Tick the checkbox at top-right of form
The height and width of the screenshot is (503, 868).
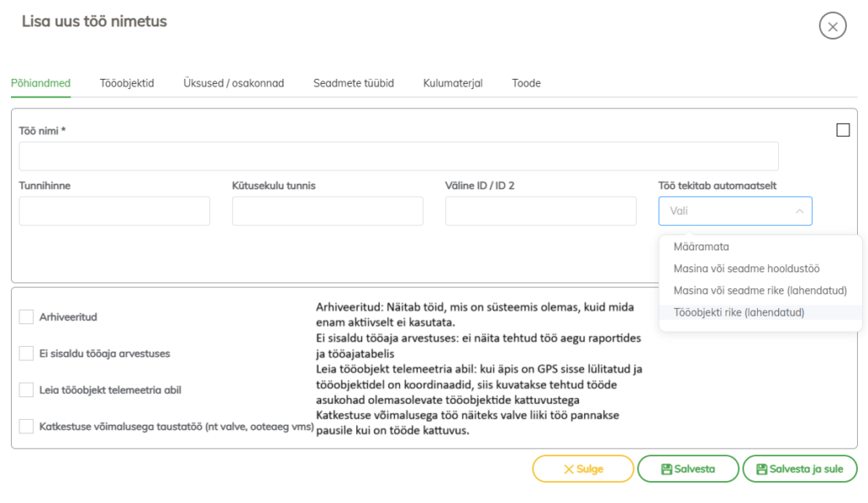pos(843,130)
